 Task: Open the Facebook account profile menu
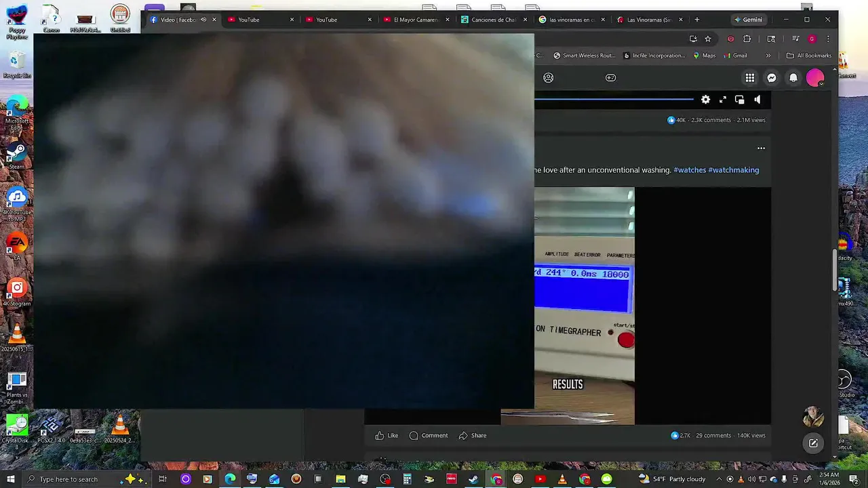coord(815,78)
